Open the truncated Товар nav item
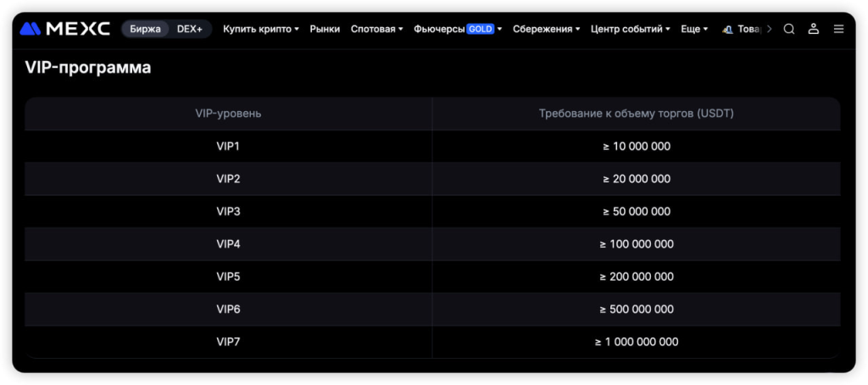This screenshot has height=385, width=868. tap(743, 29)
